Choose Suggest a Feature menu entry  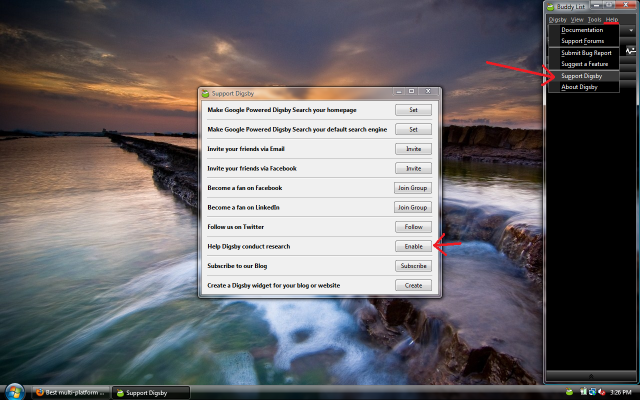(x=584, y=64)
